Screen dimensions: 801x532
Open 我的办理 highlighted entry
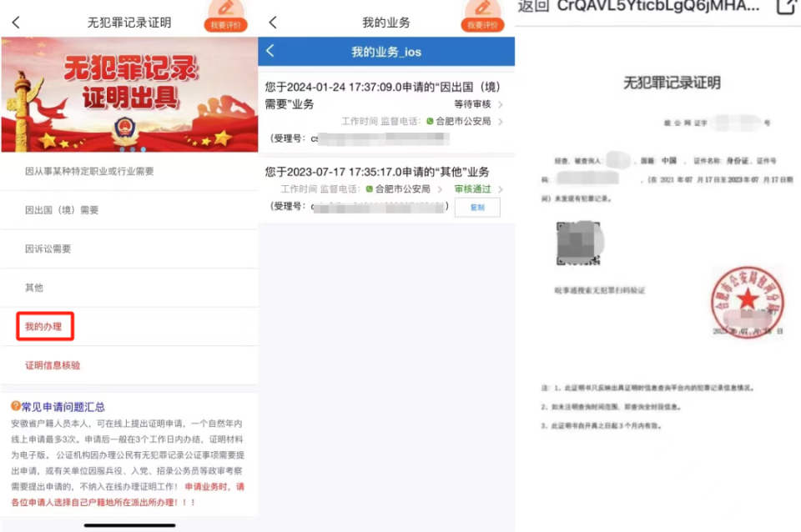[x=43, y=327]
